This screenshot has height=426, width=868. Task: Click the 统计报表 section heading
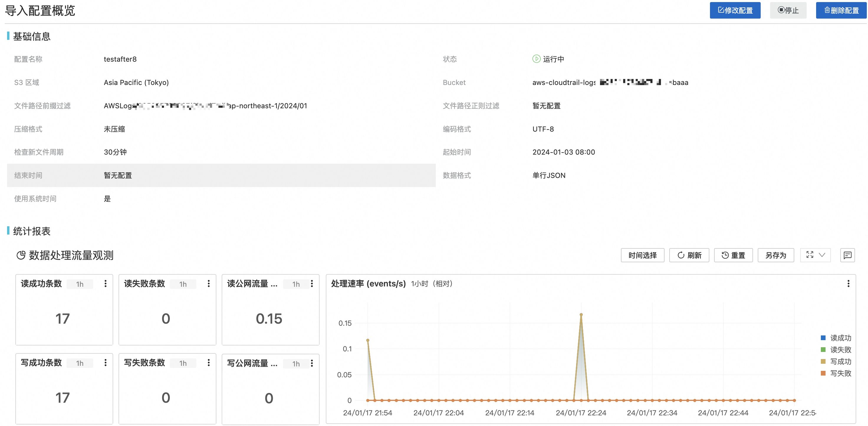tap(32, 231)
